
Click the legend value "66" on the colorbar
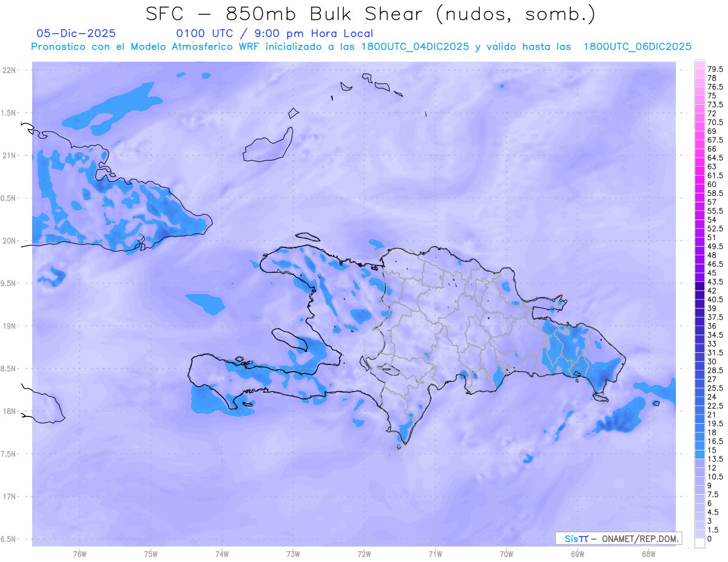coord(712,149)
